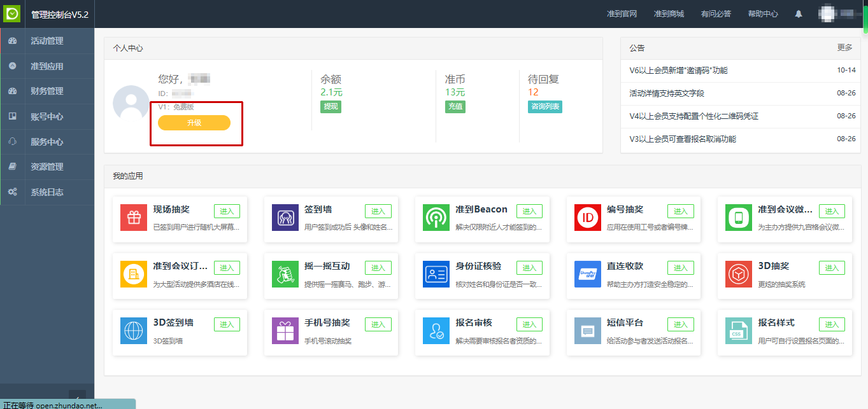
Task: Click the 账号中心 sidebar icon
Action: (x=12, y=116)
